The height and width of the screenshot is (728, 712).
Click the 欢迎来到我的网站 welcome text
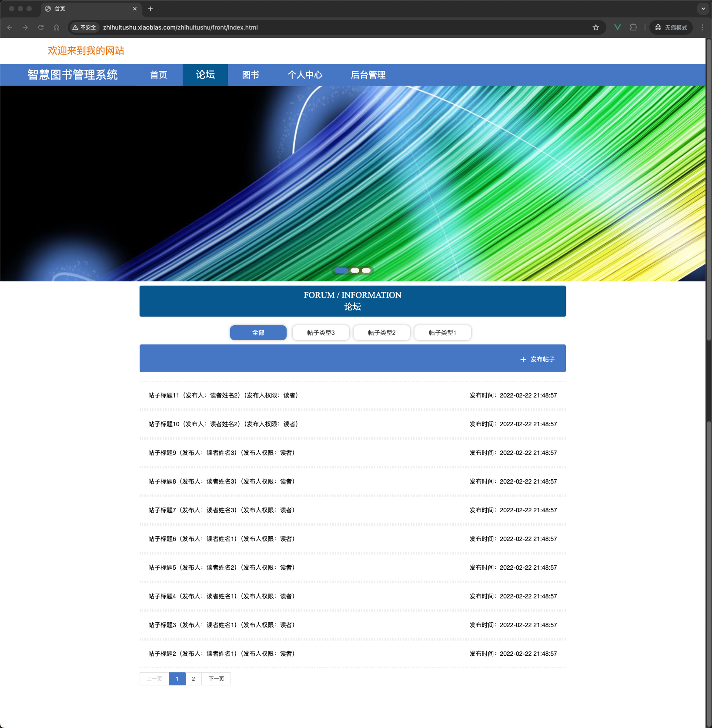(x=86, y=50)
